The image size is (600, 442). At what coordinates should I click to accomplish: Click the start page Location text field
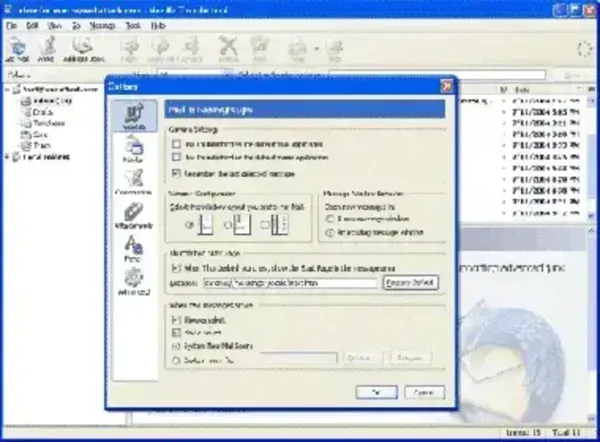pos(290,283)
